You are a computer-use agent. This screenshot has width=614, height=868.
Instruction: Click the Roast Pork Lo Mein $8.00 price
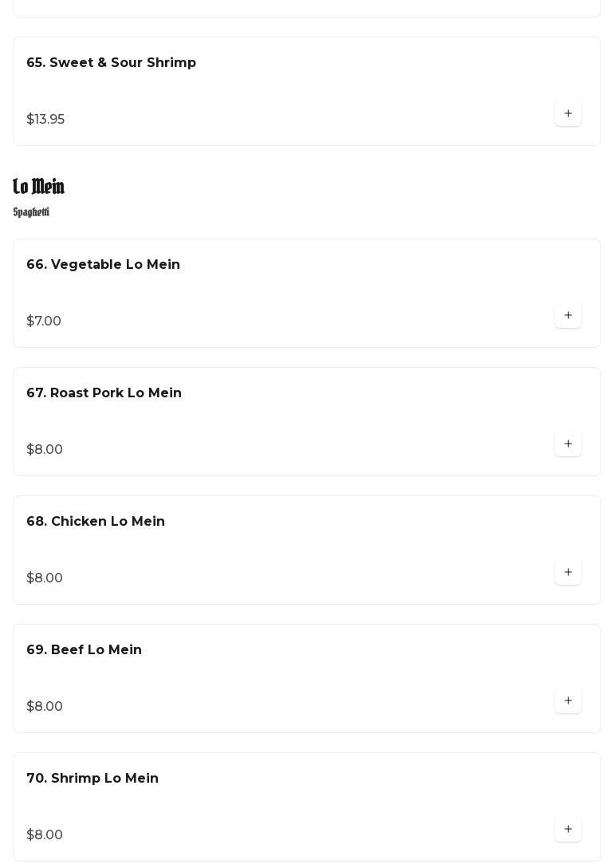point(45,450)
